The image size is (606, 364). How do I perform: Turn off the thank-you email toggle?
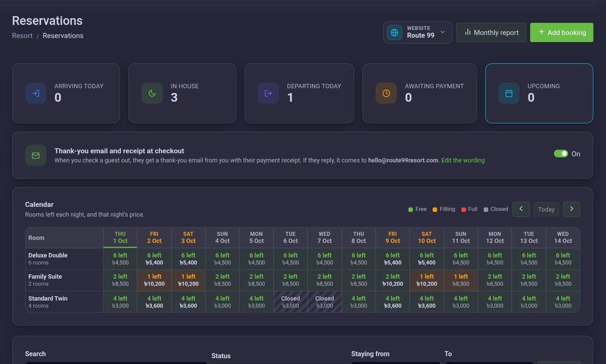pos(561,154)
